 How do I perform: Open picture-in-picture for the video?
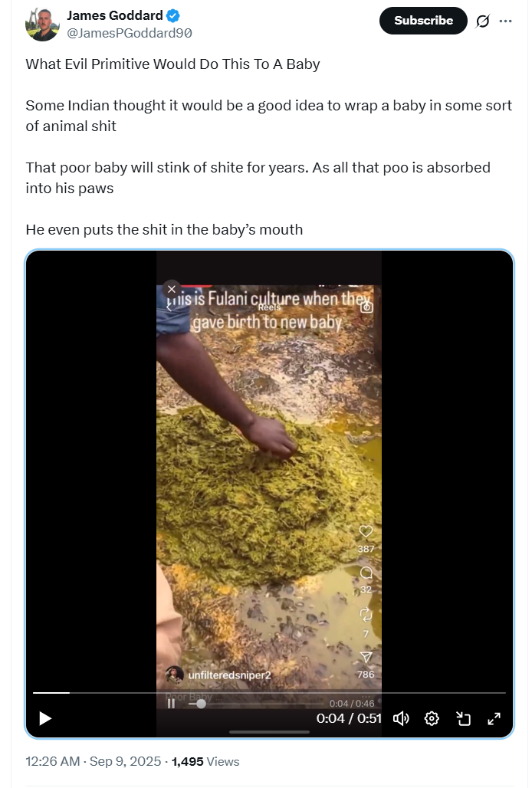click(463, 718)
